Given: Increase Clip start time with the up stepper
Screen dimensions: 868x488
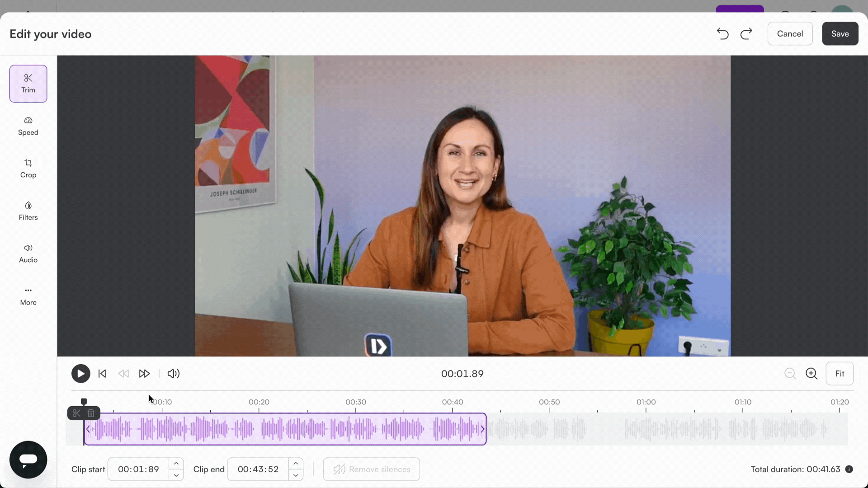Looking at the screenshot, I should (176, 463).
